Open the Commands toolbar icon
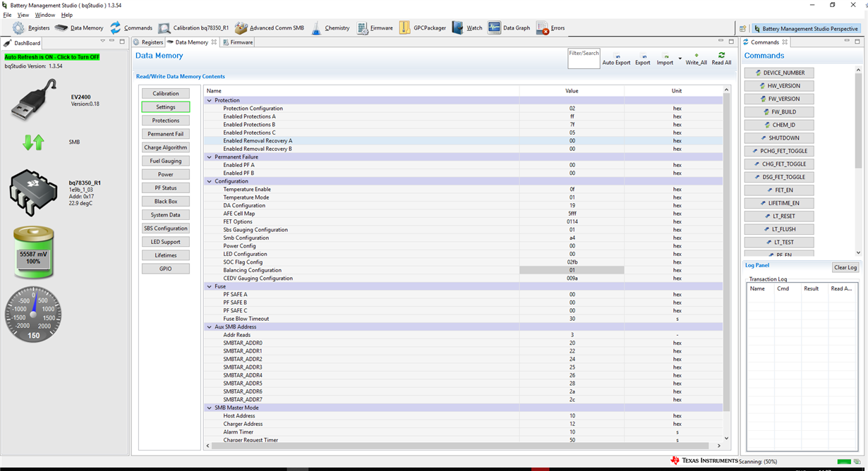 [115, 28]
